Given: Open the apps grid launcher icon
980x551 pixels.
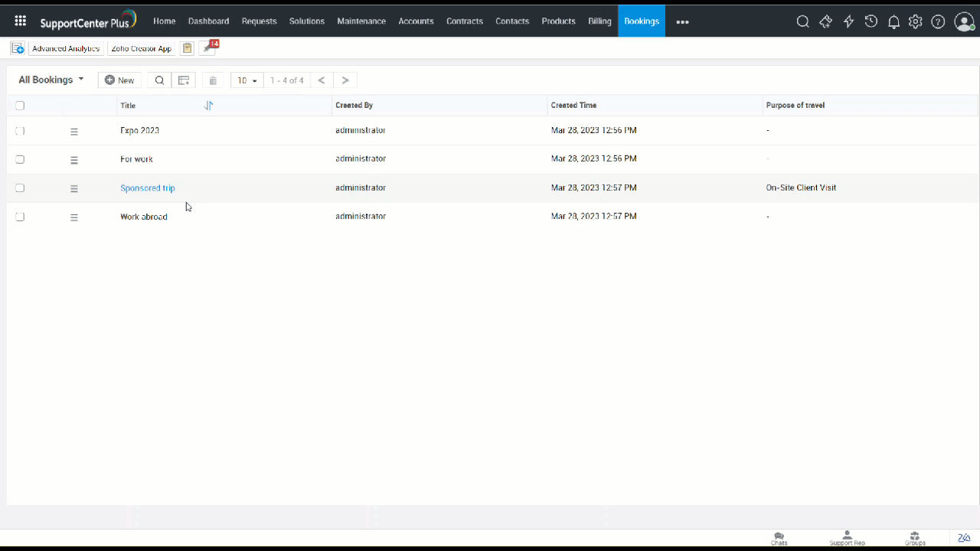Looking at the screenshot, I should [21, 21].
